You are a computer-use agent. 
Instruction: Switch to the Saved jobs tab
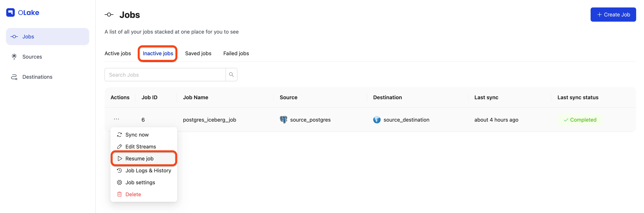click(x=198, y=54)
